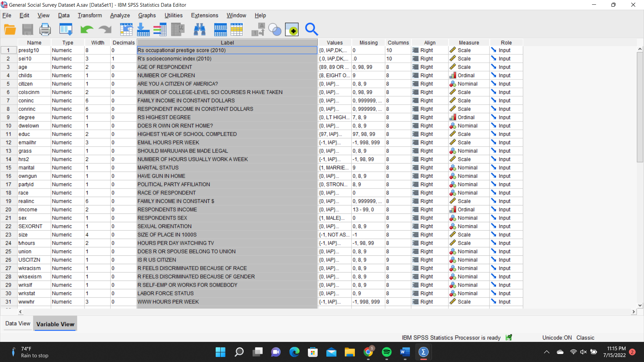
Task: Open Select Cases with the circles icon
Action: pyautogui.click(x=275, y=29)
